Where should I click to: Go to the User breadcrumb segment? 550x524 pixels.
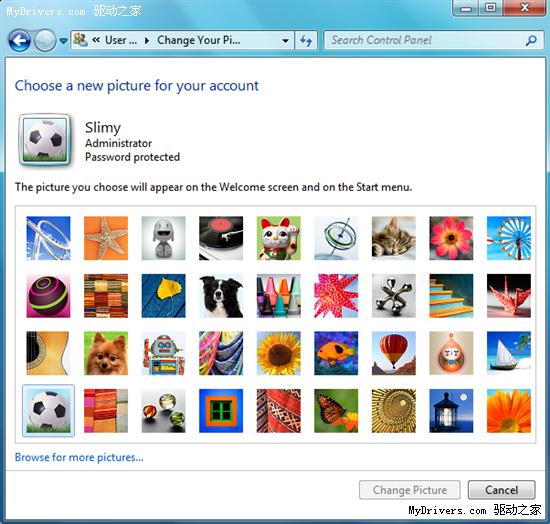coord(121,40)
